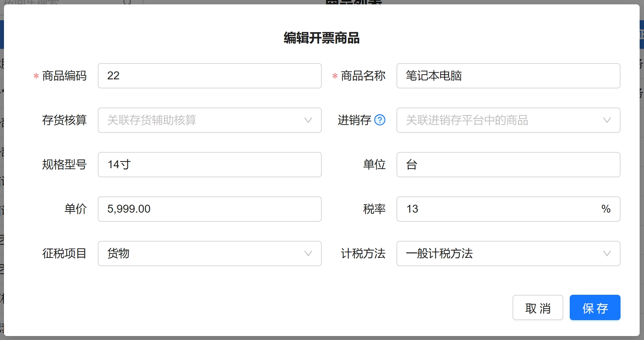Screen dimensions: 644x340
Task: Click the 商品名称 field with 笔记本电脑
Action: pos(508,76)
